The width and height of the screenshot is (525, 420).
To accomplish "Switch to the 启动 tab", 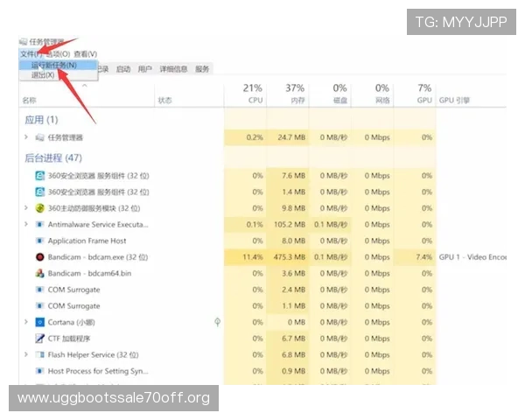I will 123,69.
